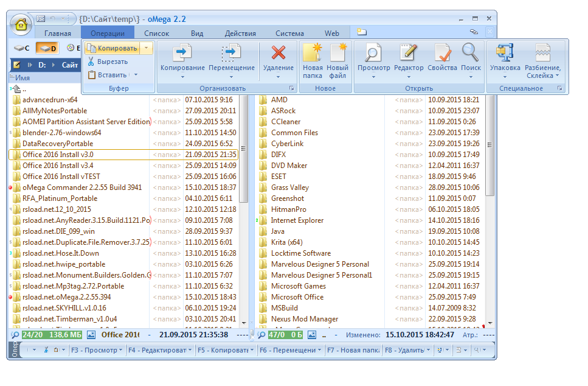Click F8 - Удалить button
Viewport: 588px width, 386px height.
click(407, 350)
